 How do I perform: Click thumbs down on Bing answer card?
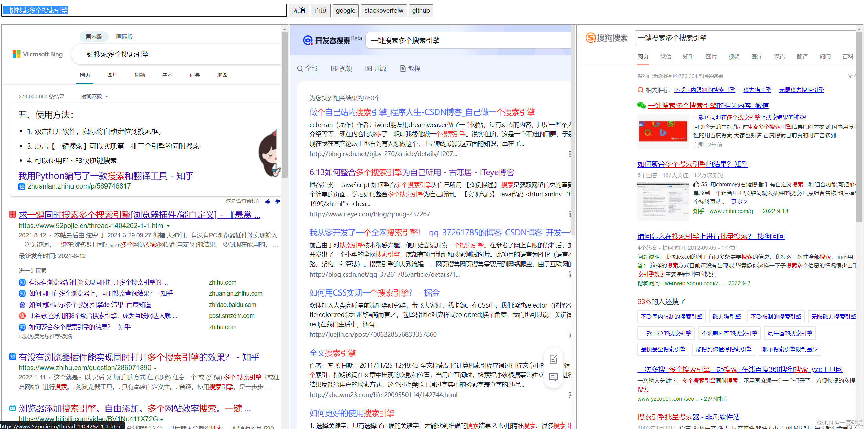pos(277,201)
